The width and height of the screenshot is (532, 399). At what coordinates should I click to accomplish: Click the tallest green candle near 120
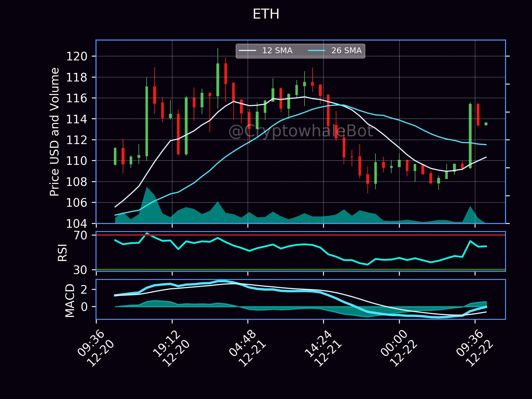(x=218, y=80)
